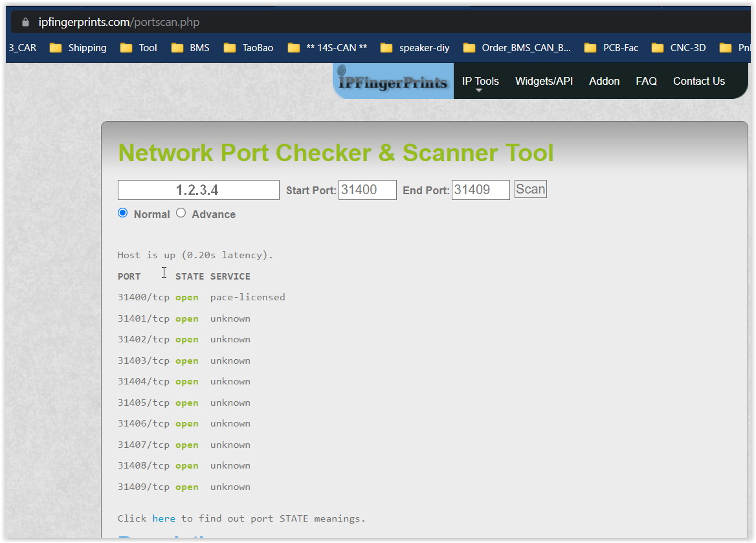The width and height of the screenshot is (756, 543).
Task: Click the SERVICE column header
Action: click(x=230, y=276)
